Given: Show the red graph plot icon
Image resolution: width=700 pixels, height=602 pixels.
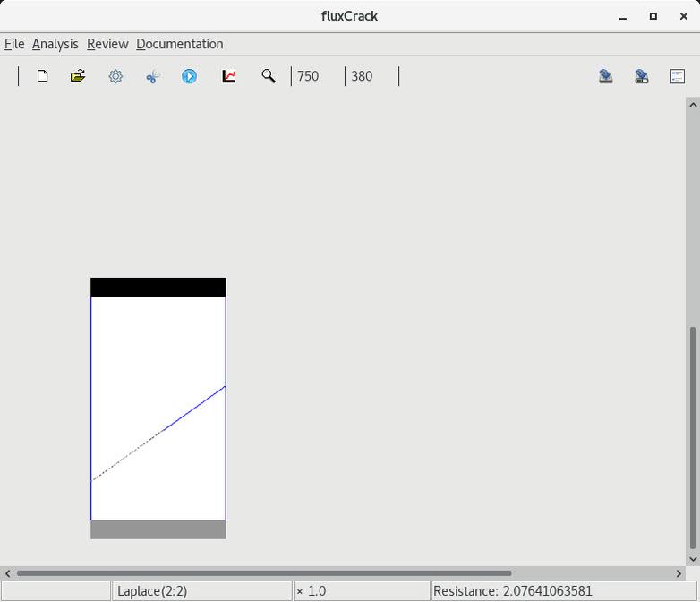Looking at the screenshot, I should [x=229, y=76].
